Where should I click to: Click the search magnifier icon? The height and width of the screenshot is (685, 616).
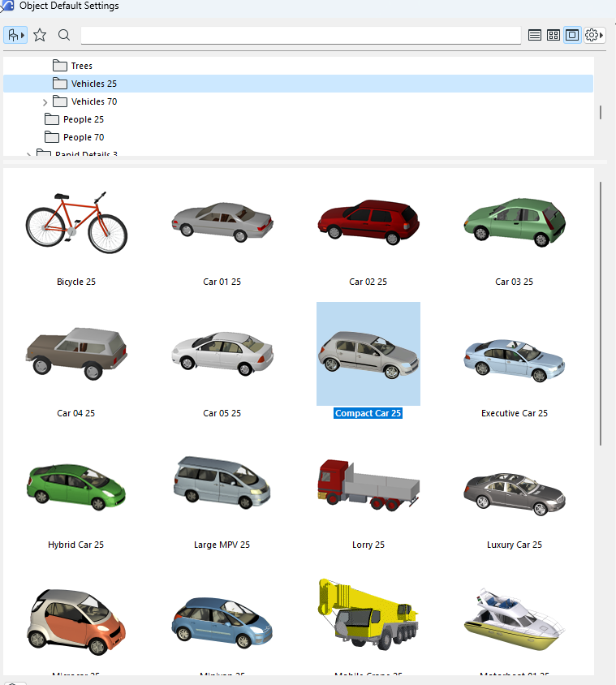64,35
